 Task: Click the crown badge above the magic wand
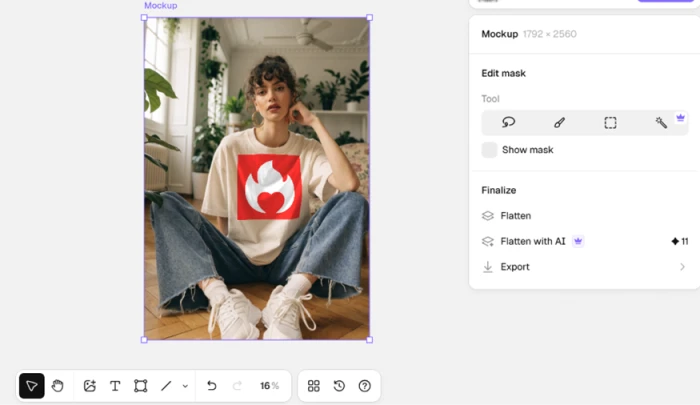pyautogui.click(x=680, y=118)
